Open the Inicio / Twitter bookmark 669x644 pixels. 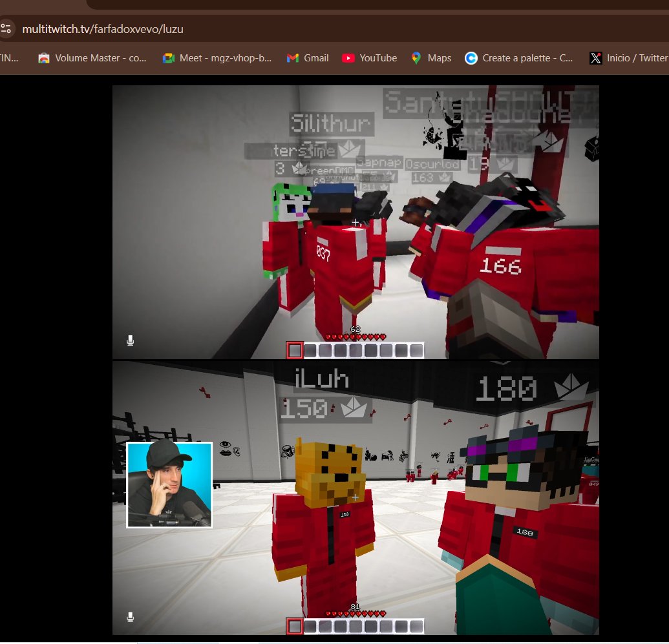point(628,58)
